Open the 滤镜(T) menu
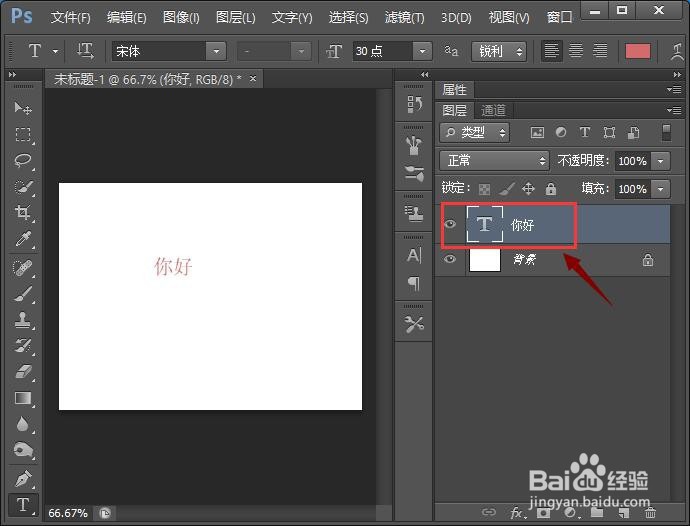This screenshot has height=526, width=690. click(404, 18)
